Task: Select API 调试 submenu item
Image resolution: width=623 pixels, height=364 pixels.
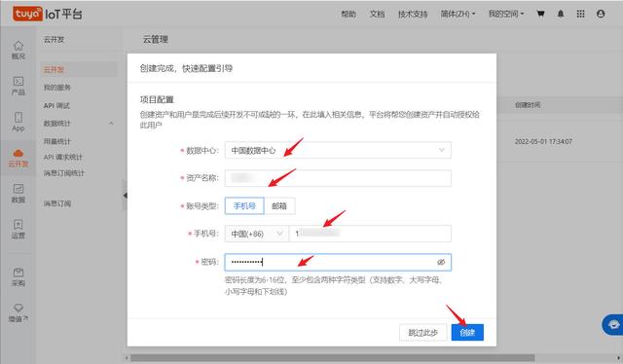Action: [x=56, y=106]
